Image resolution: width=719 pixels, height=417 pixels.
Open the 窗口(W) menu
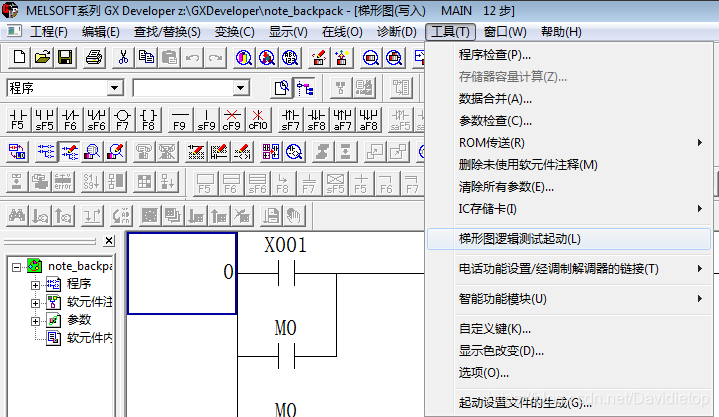(505, 32)
